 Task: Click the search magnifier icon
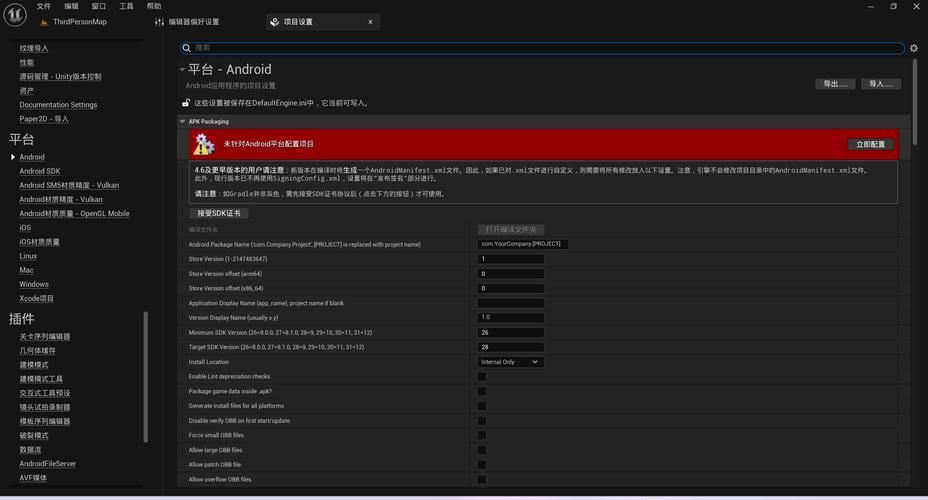click(186, 48)
